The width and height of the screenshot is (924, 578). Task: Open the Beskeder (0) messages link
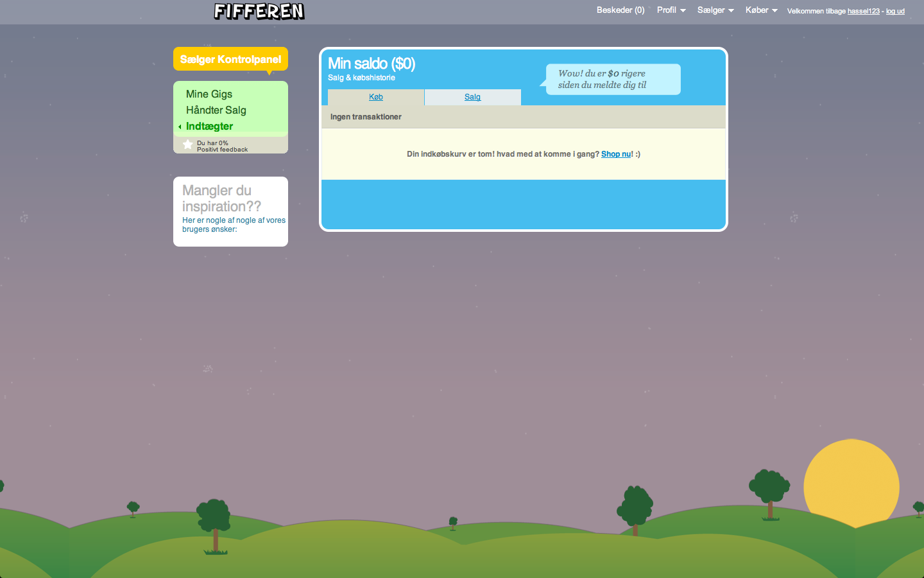pos(620,10)
